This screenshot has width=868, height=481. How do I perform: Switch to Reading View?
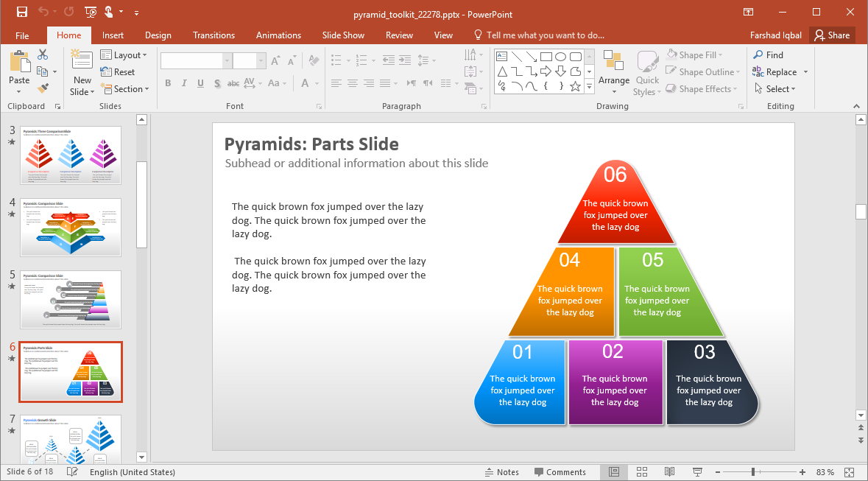pyautogui.click(x=669, y=472)
